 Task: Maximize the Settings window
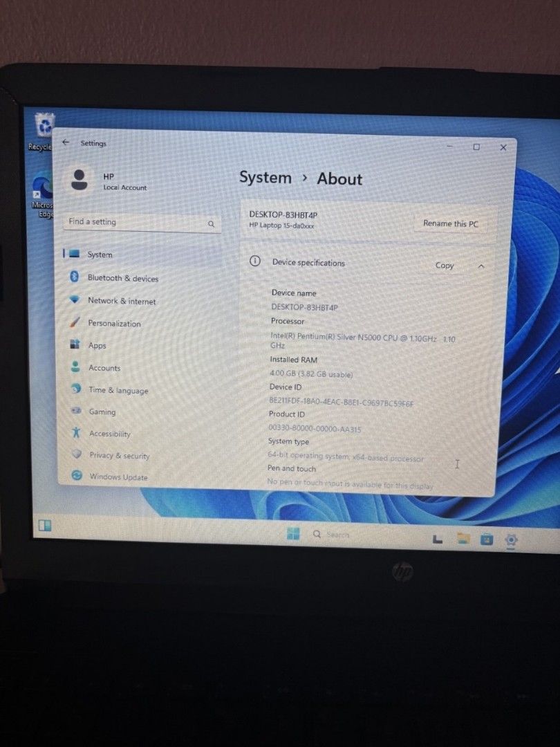click(476, 147)
